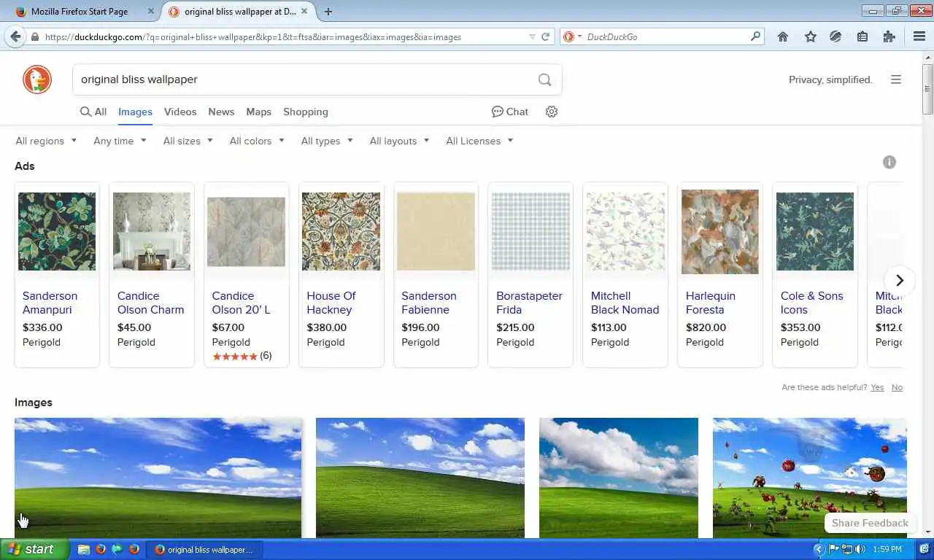Switch to the All search tab

(93, 112)
